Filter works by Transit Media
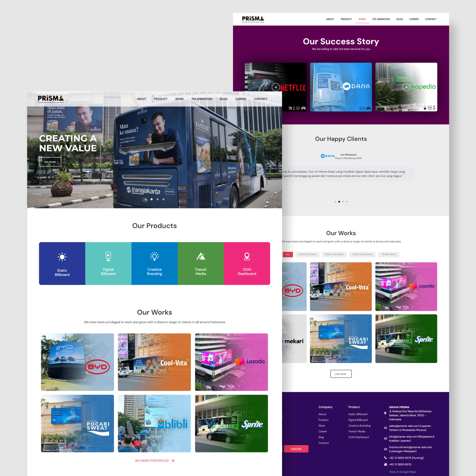This screenshot has height=476, width=476. pyautogui.click(x=389, y=254)
